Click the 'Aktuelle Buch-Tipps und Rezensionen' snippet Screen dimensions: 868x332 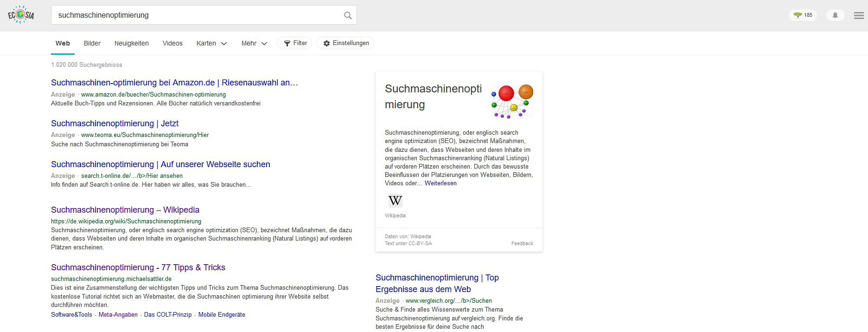coord(156,104)
